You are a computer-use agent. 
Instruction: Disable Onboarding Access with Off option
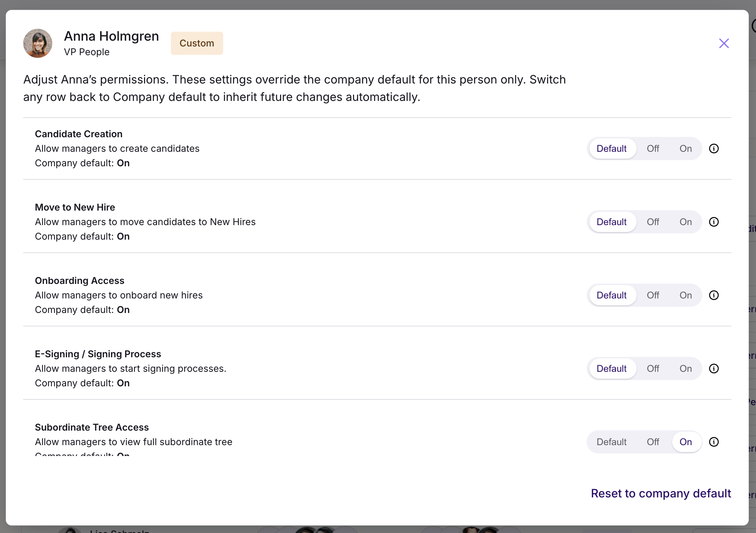pyautogui.click(x=653, y=295)
